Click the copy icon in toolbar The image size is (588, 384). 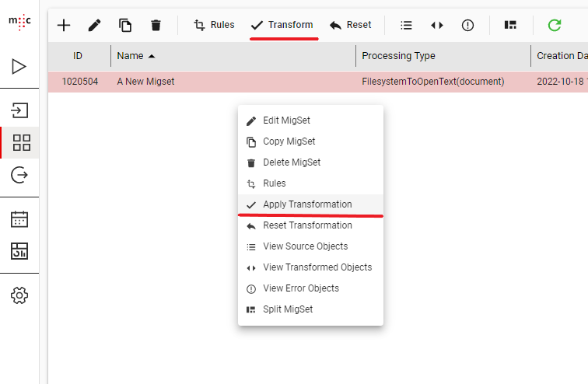(x=125, y=25)
